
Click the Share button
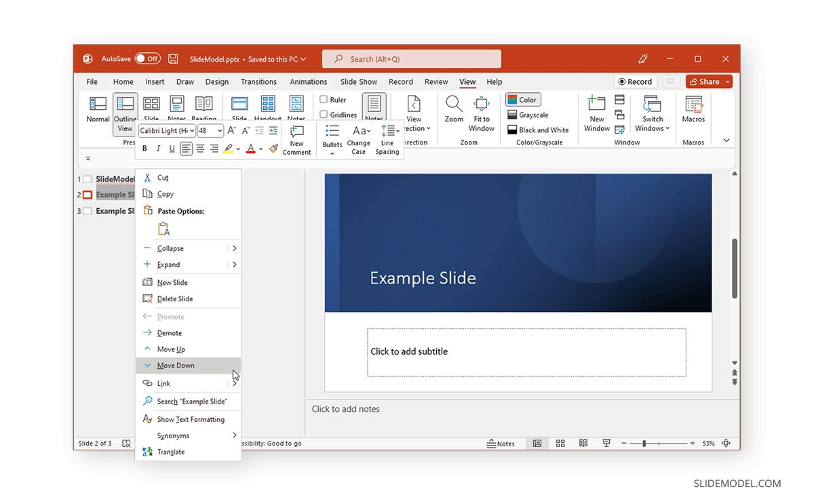pos(709,81)
